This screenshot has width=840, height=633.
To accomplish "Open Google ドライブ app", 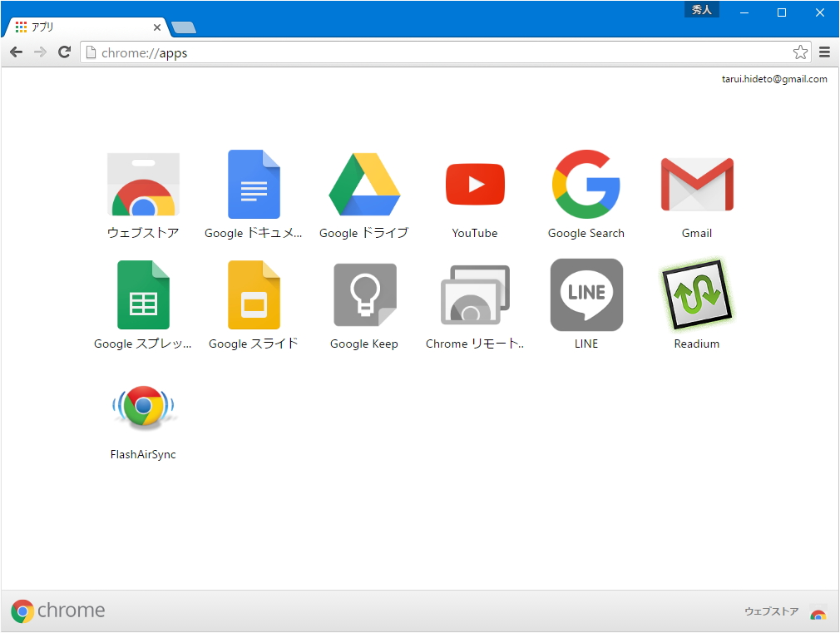I will [364, 185].
